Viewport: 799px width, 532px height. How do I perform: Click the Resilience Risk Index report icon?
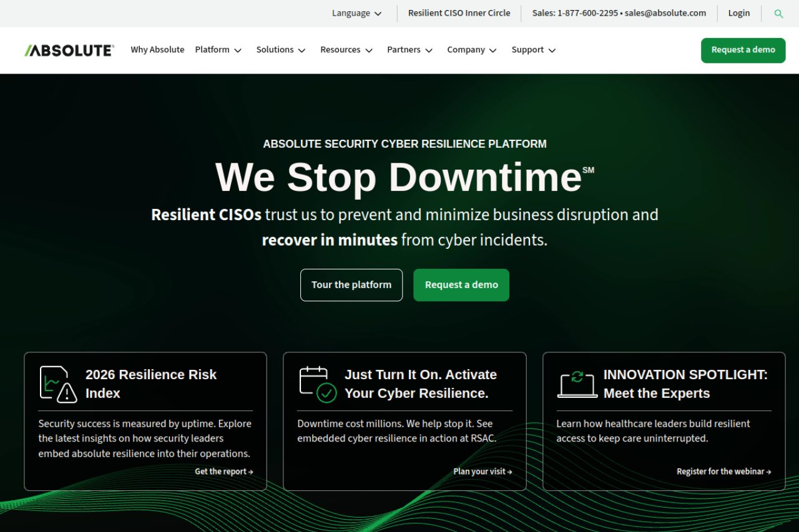tap(58, 384)
